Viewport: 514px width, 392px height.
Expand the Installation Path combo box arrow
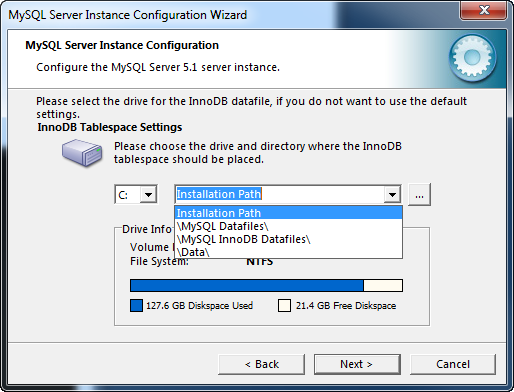[392, 194]
